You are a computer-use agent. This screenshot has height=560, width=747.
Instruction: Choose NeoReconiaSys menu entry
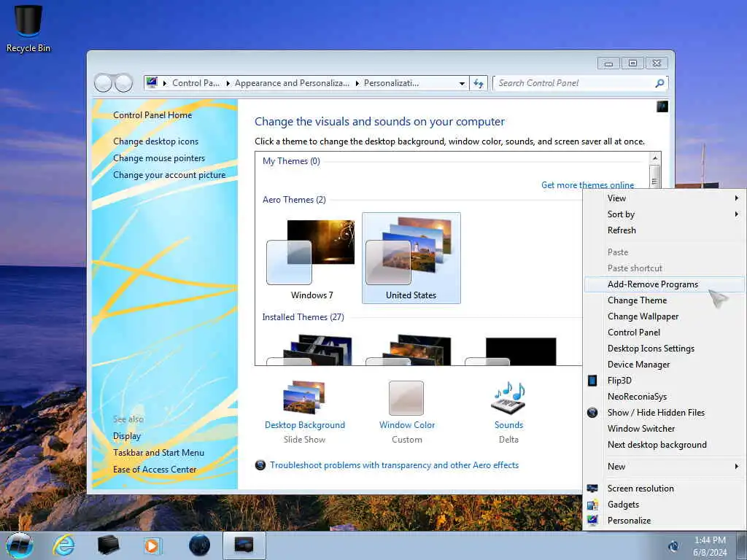[x=664, y=397]
